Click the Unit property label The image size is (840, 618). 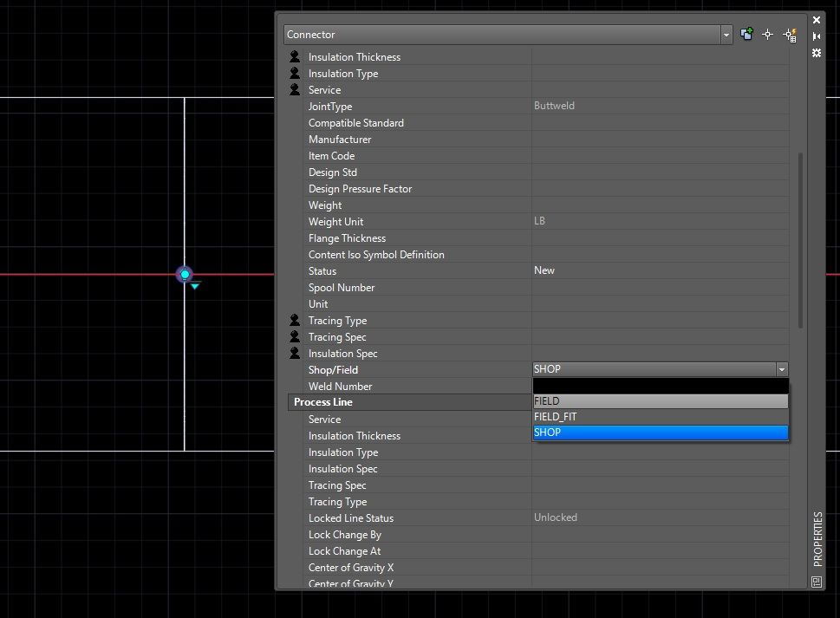pos(318,304)
